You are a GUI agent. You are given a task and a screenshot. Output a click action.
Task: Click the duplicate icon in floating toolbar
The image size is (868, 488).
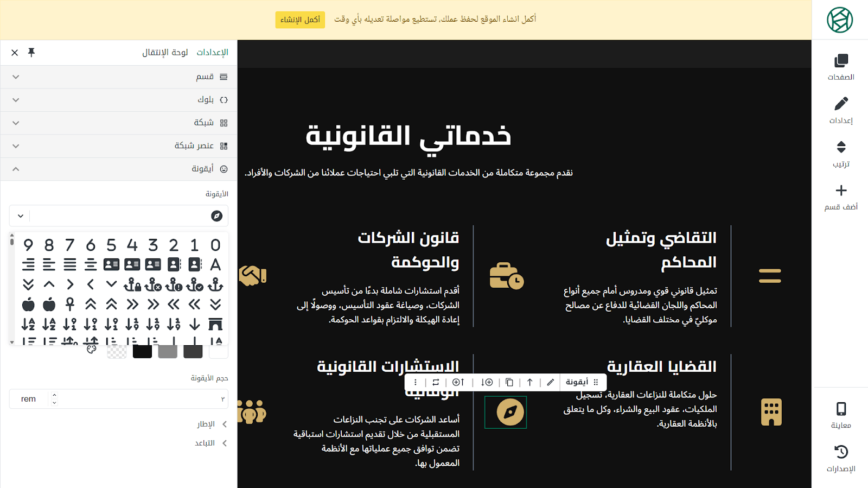click(x=509, y=382)
